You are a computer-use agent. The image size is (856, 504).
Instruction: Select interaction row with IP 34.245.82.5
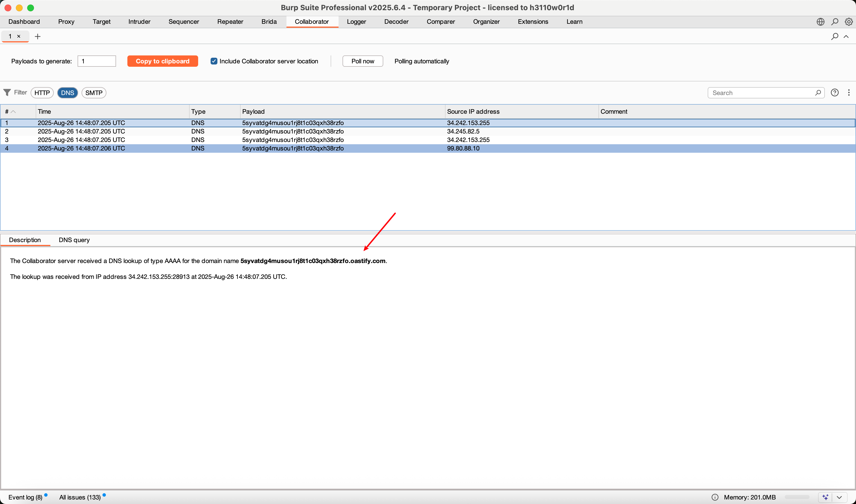point(428,131)
